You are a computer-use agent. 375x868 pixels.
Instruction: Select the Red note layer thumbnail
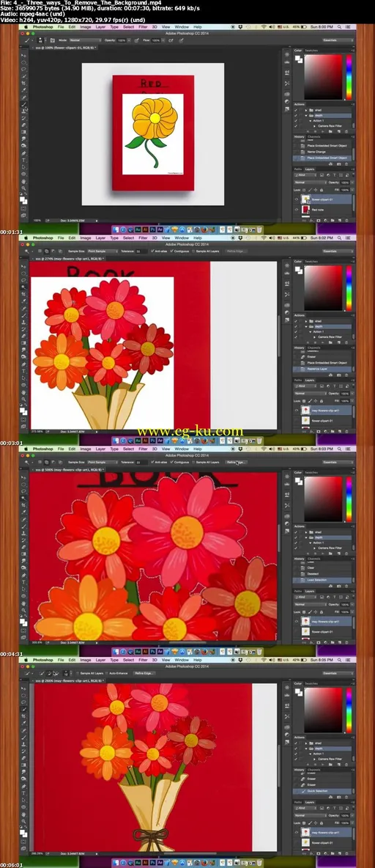point(306,210)
